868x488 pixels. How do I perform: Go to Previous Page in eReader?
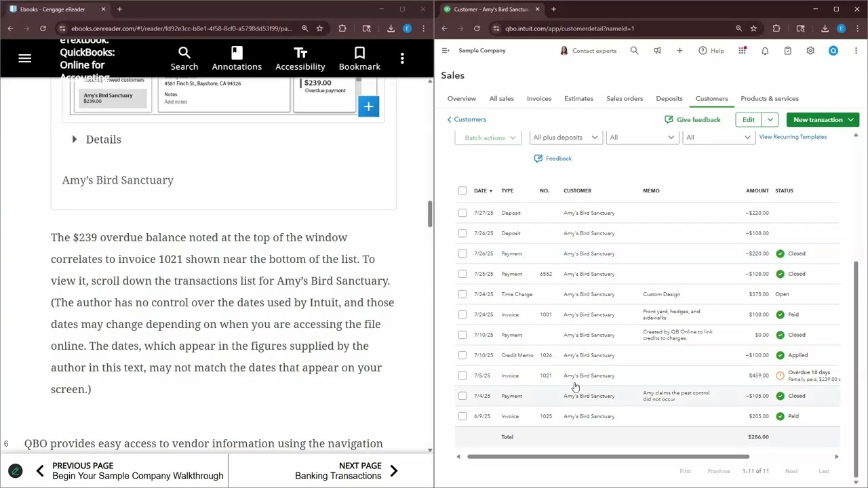(x=129, y=470)
